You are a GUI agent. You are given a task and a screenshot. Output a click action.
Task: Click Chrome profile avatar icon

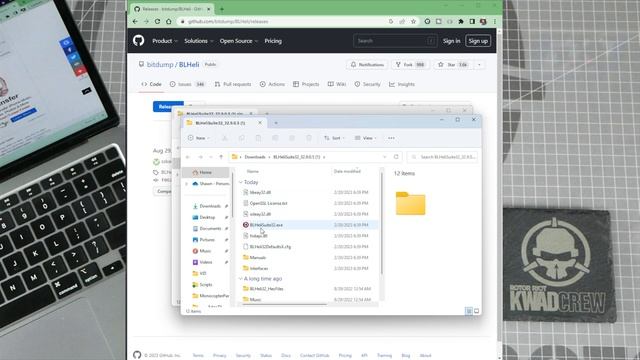(483, 21)
